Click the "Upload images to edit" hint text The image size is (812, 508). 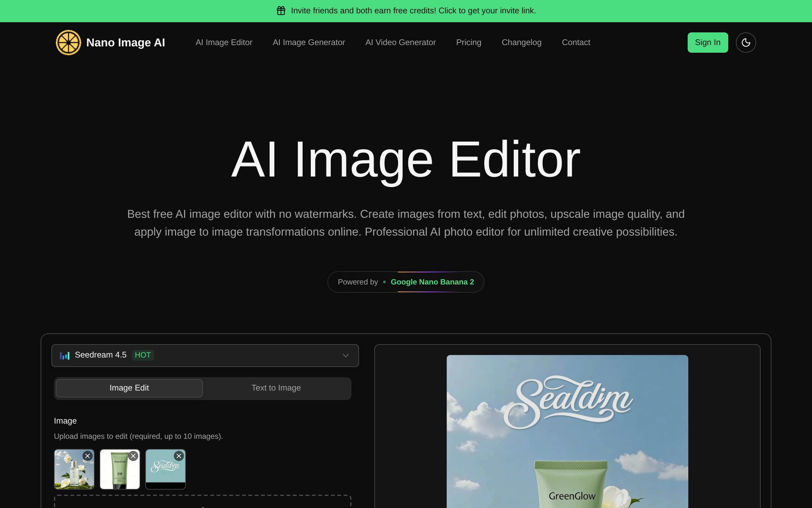tap(138, 436)
